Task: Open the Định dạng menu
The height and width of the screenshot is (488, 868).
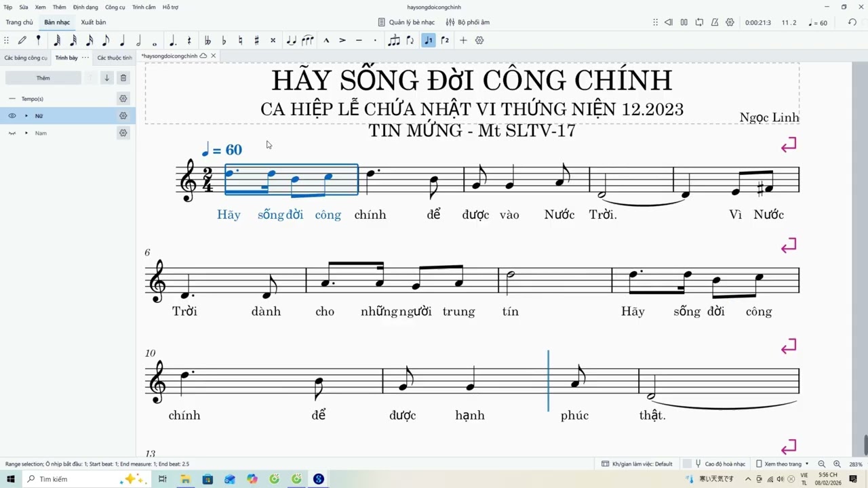Action: tap(85, 7)
